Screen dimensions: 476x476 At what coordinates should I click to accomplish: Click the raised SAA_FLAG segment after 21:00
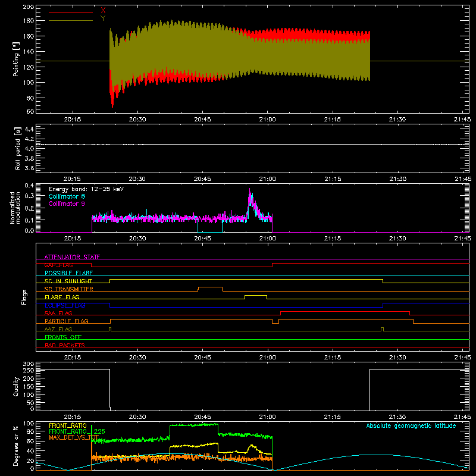pyautogui.click(x=345, y=311)
